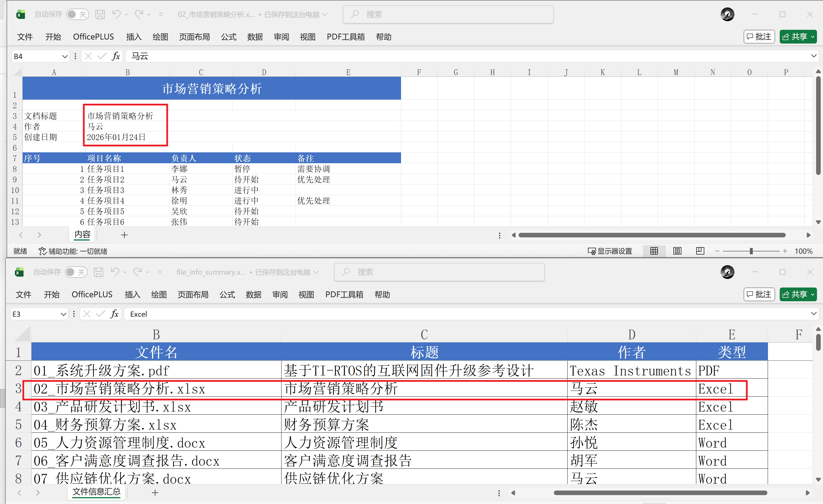Click the 批注 button
This screenshot has height=504, width=823.
[x=759, y=37]
